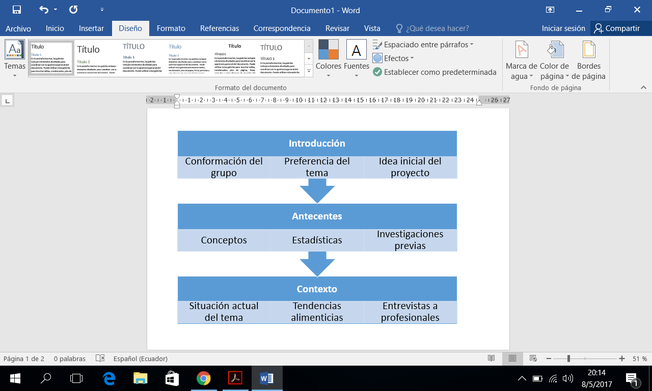Open the Fuentes fonts button
The height and width of the screenshot is (391, 652).
[356, 59]
